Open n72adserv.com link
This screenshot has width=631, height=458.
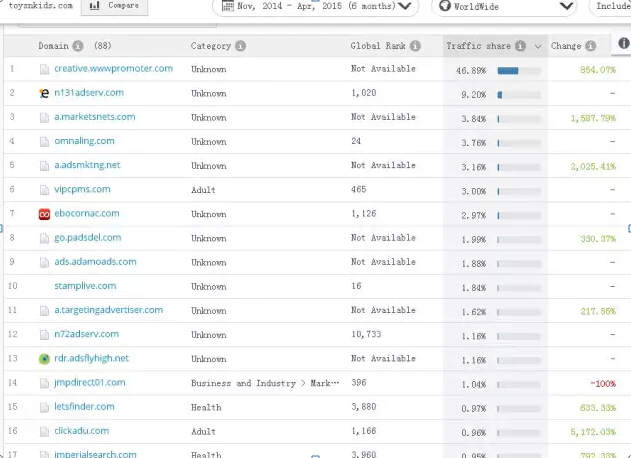click(87, 334)
